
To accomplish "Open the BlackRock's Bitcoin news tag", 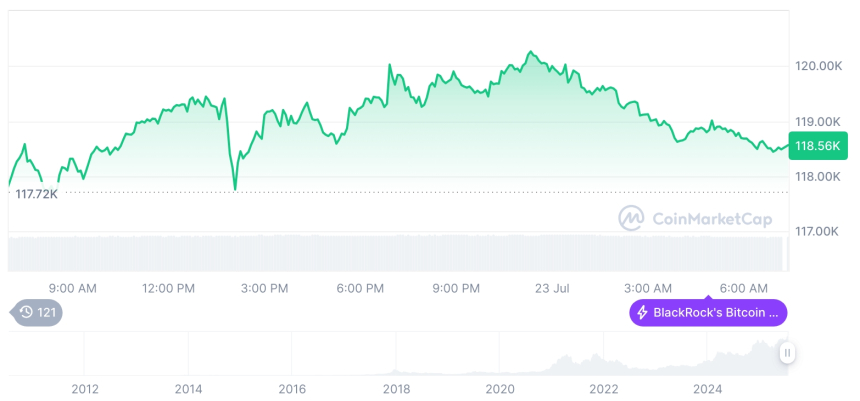I will coord(708,313).
